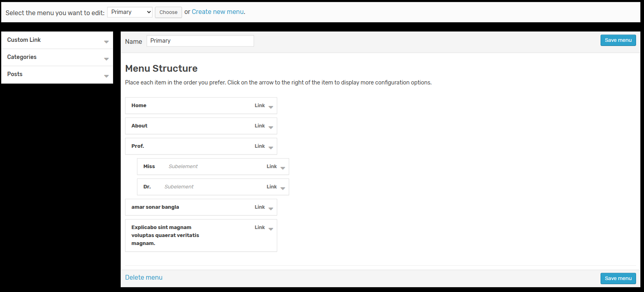Click the Create new menu link
This screenshot has width=644, height=292.
tap(218, 12)
